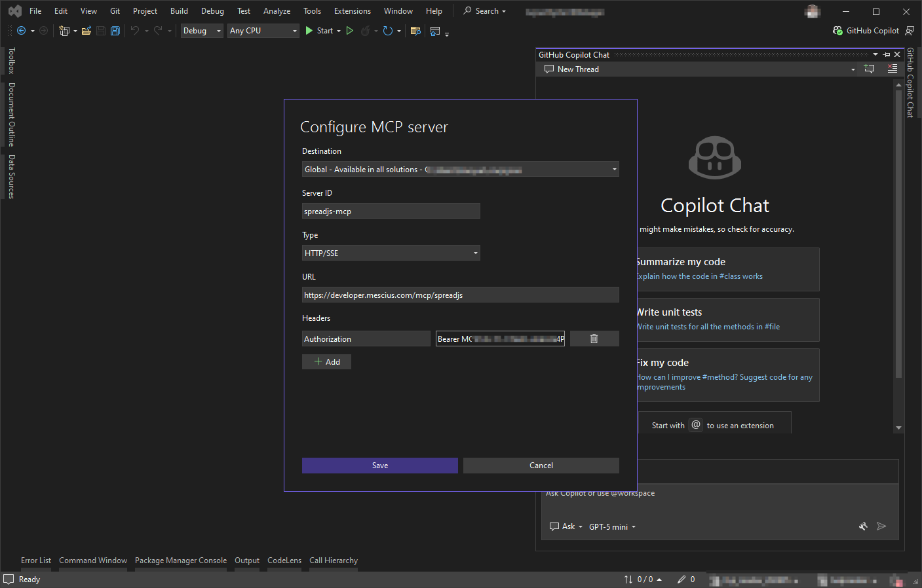This screenshot has height=588, width=922.
Task: Click the Write unit tests suggestion
Action: [728, 320]
